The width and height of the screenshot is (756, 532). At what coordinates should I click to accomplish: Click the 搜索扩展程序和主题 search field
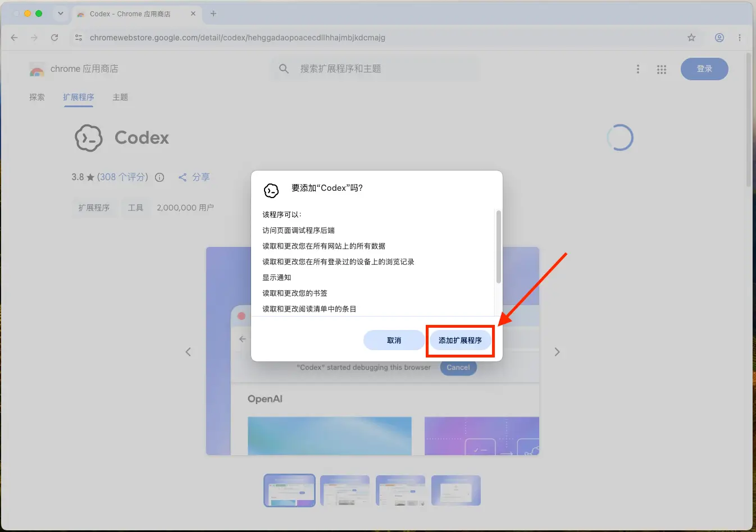tap(376, 68)
